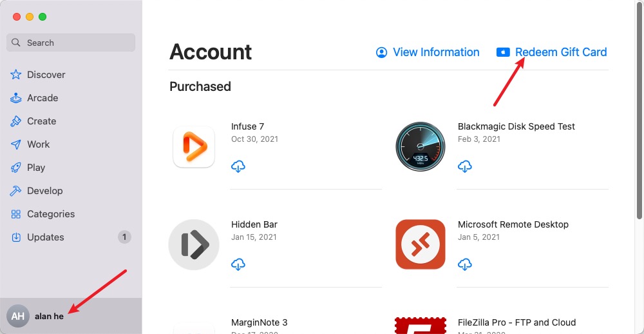The image size is (644, 334).
Task: Minimize the window with the yellow button
Action: pos(30,17)
